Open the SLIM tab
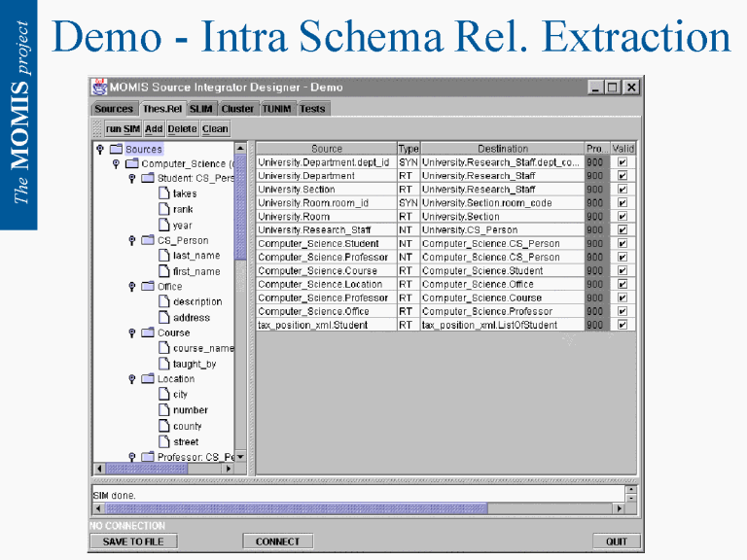 201,109
